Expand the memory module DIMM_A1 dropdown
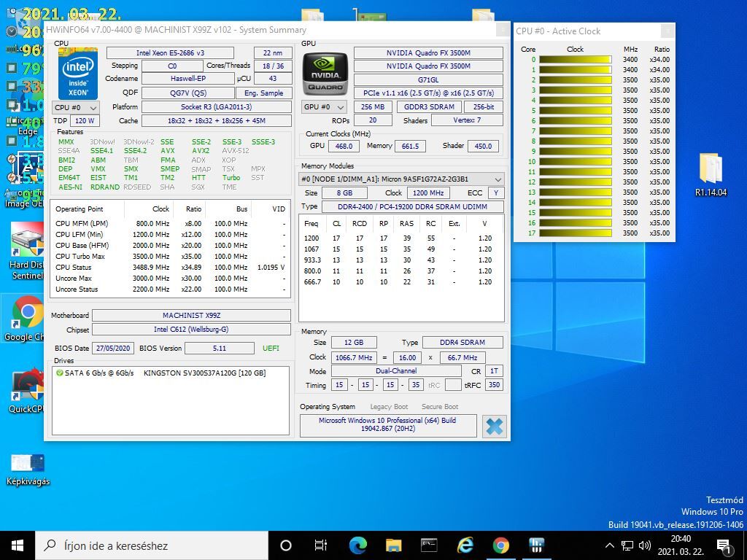The width and height of the screenshot is (747, 560). tap(401, 179)
